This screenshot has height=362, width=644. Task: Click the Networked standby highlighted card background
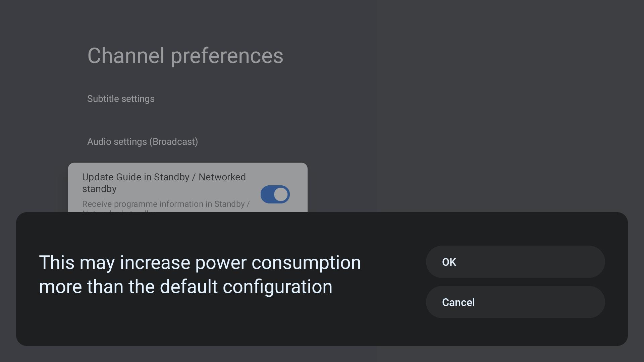(x=188, y=188)
